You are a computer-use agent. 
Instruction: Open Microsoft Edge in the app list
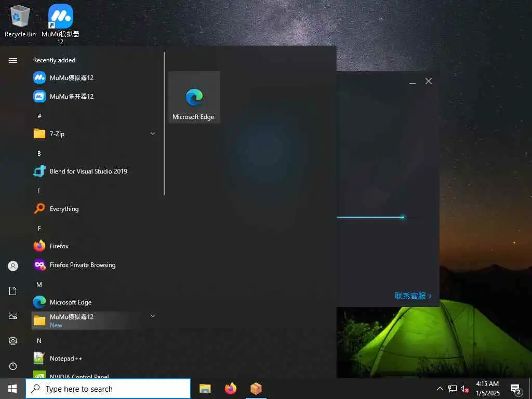94,302
